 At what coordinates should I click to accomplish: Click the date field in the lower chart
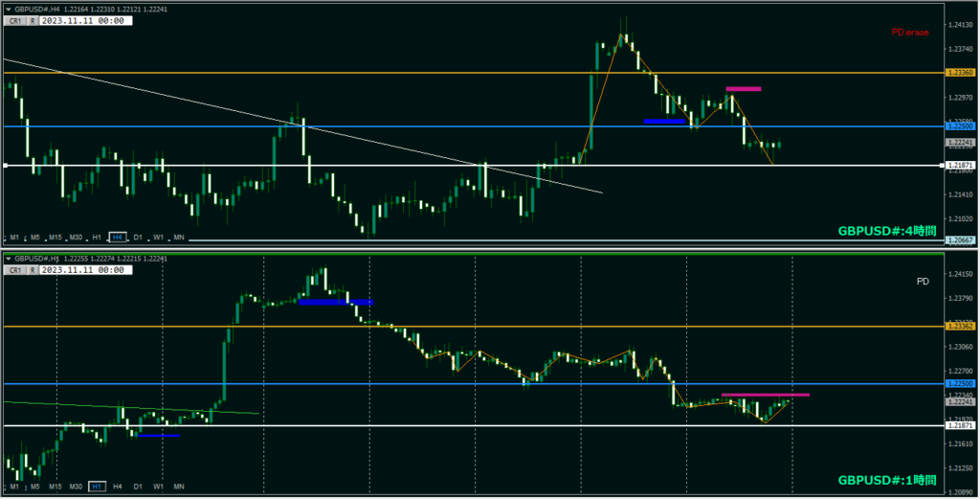[x=85, y=270]
